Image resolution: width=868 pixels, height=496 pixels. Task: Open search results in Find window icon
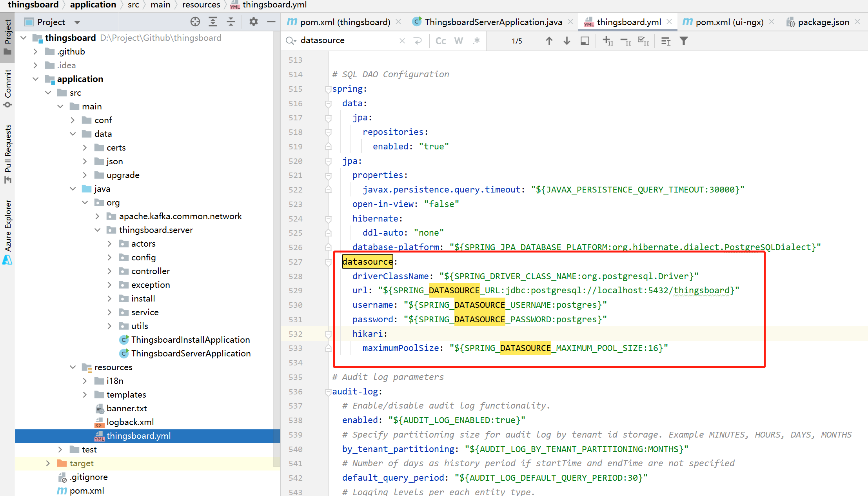click(x=666, y=41)
